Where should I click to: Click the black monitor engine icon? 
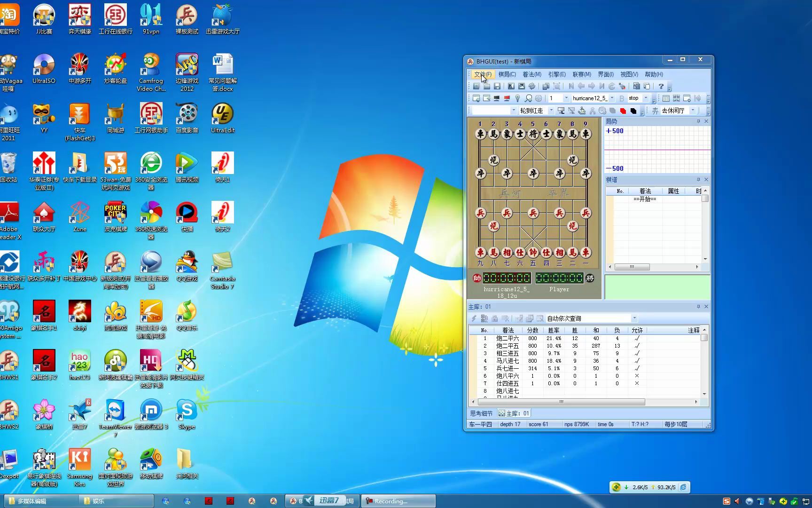(497, 98)
